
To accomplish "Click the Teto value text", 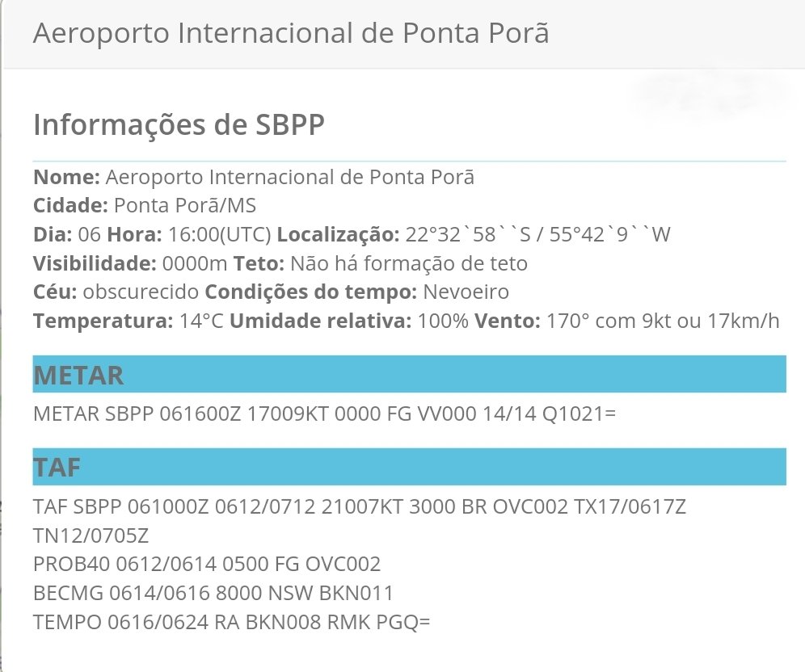I will pos(409,263).
